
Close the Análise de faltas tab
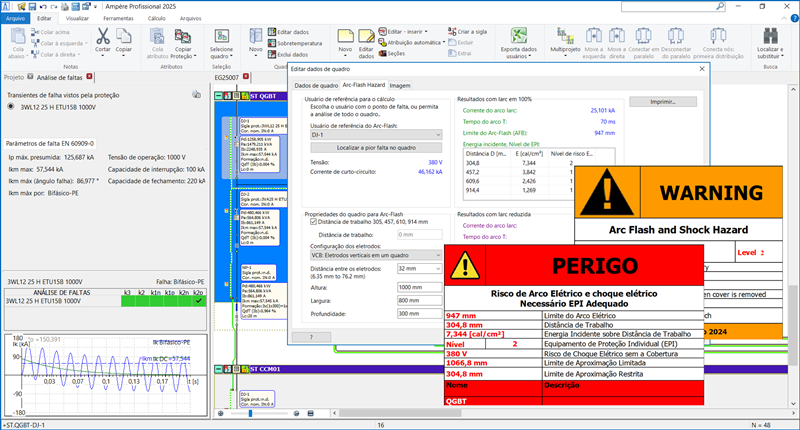click(89, 77)
